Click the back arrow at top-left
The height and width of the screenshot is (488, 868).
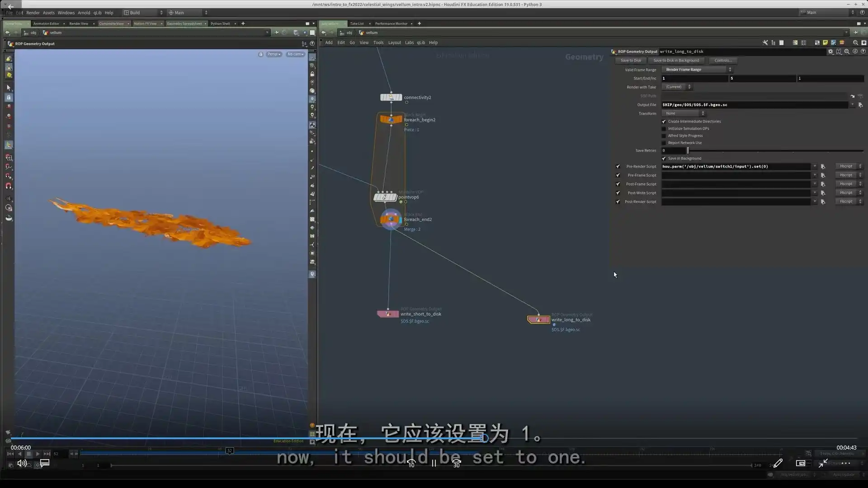pos(10,7)
